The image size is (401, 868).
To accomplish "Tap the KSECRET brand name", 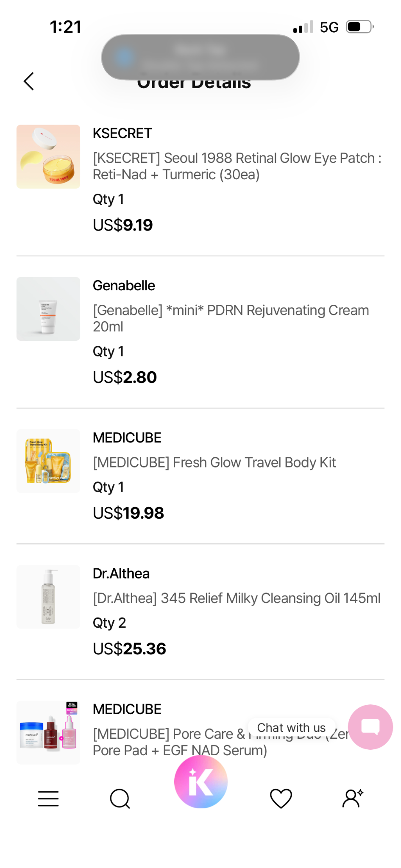I will (x=123, y=133).
